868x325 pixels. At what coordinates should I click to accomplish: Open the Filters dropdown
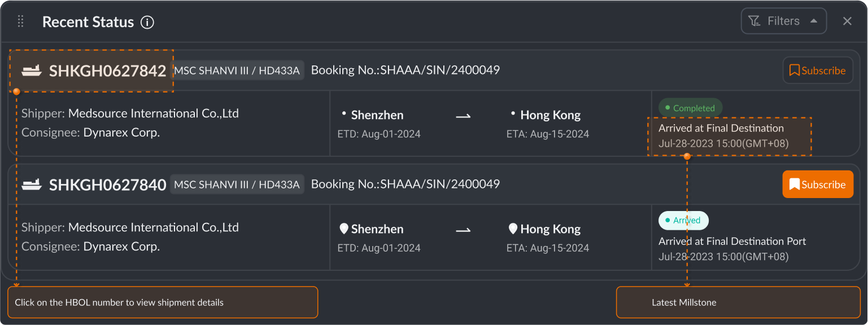(783, 21)
